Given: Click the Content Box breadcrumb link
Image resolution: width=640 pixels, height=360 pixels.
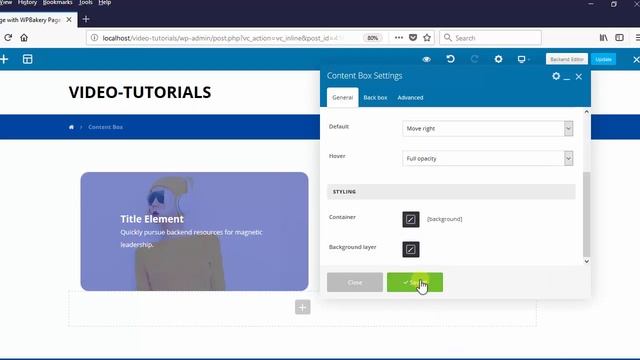Looking at the screenshot, I should click(105, 127).
